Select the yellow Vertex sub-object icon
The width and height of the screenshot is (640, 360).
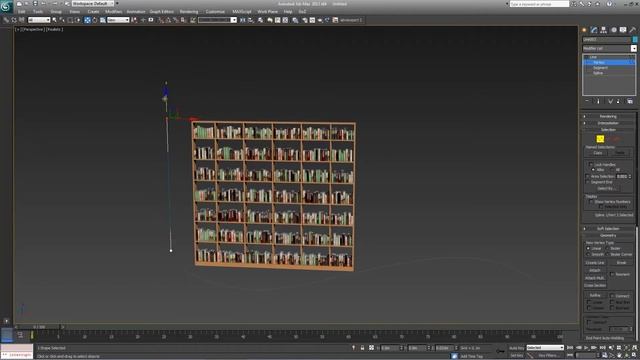[x=600, y=139]
